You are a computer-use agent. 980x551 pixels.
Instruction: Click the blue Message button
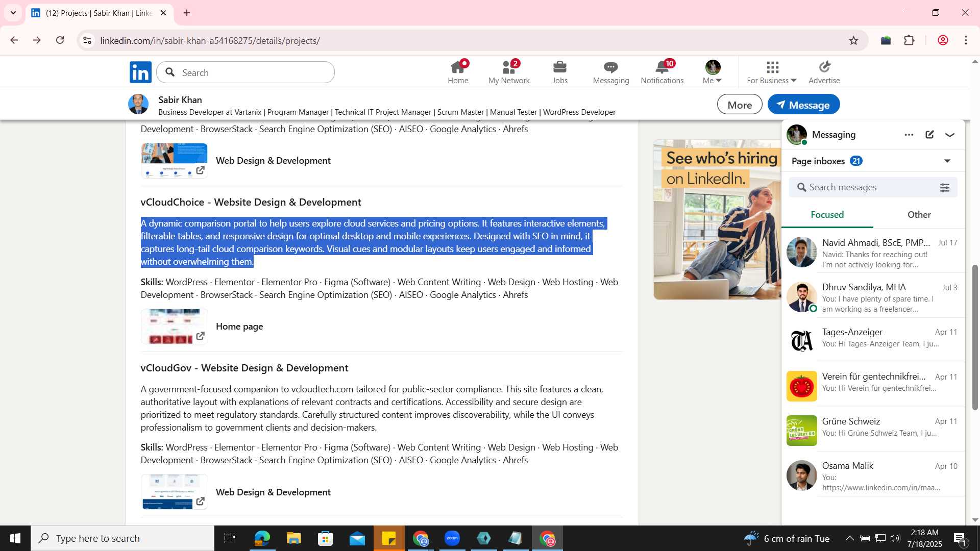click(803, 105)
